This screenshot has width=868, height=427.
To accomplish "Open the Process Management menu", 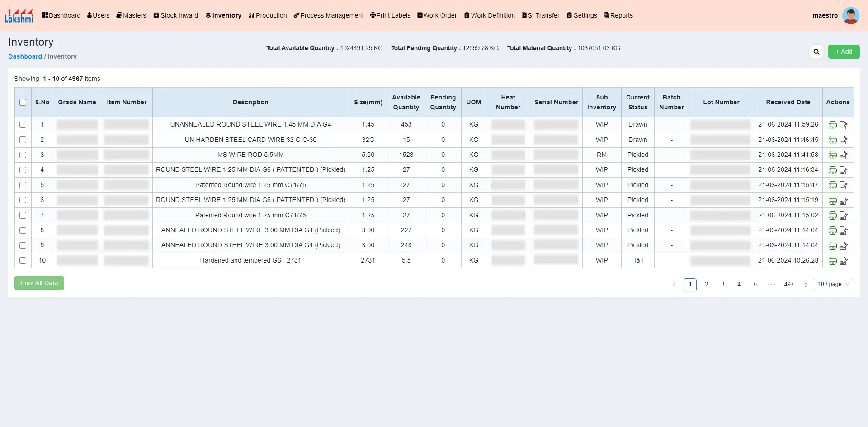I will (x=329, y=15).
